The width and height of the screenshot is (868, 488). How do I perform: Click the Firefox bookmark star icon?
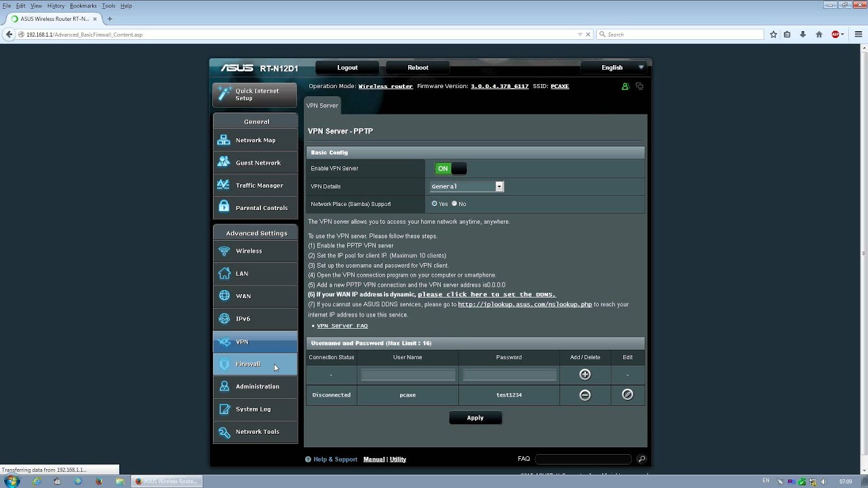(773, 35)
